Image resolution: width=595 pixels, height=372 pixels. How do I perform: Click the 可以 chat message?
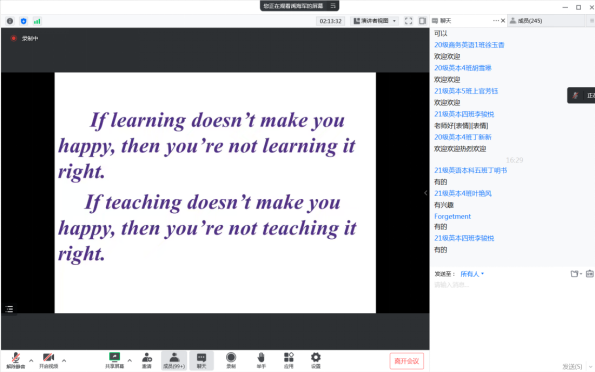[441, 33]
